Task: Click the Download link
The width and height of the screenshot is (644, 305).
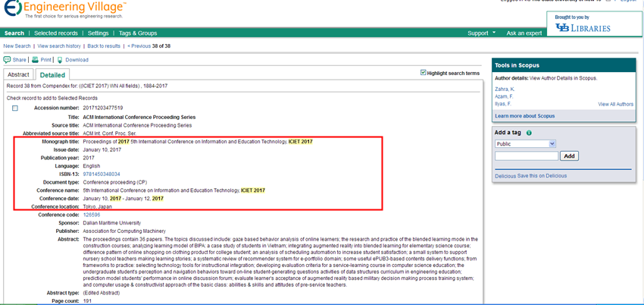Action: pos(77,60)
